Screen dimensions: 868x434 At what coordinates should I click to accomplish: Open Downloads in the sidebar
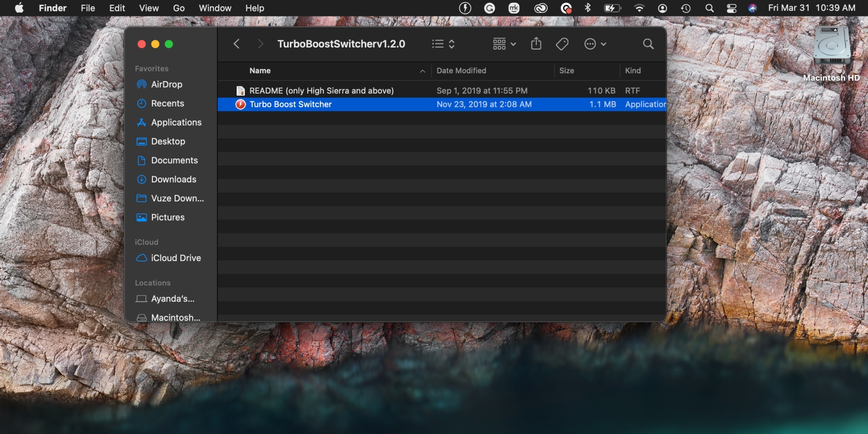[174, 179]
